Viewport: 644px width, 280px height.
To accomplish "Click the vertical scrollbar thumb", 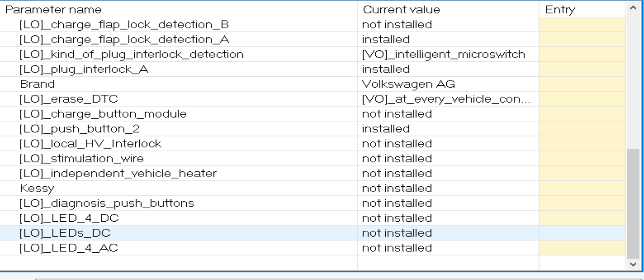I will pyautogui.click(x=633, y=203).
